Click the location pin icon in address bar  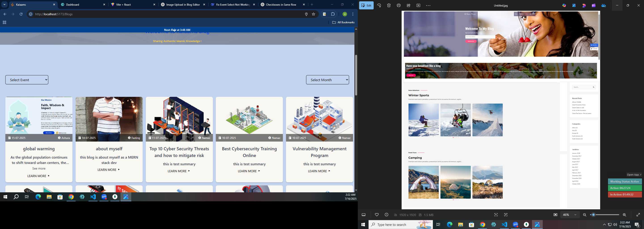coord(306,14)
